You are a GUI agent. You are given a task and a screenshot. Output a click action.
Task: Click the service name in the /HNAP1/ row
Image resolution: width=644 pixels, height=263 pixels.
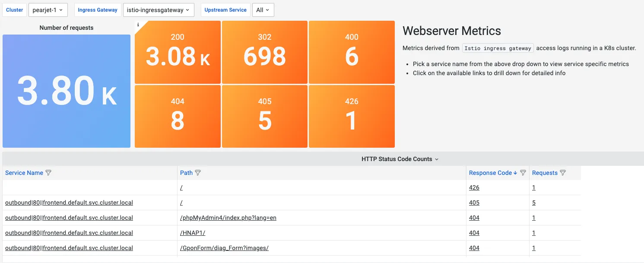[x=69, y=233]
